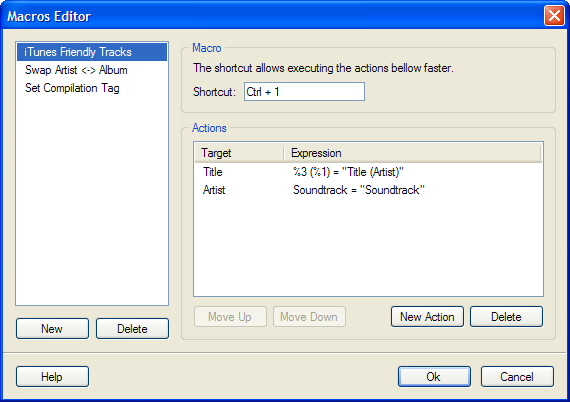Confirm changes with Ok button
Screen dimensions: 570x402
coord(434,377)
